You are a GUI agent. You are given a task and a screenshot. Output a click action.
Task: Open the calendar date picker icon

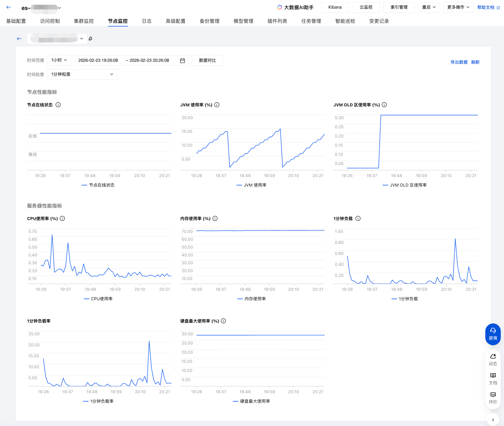point(183,61)
